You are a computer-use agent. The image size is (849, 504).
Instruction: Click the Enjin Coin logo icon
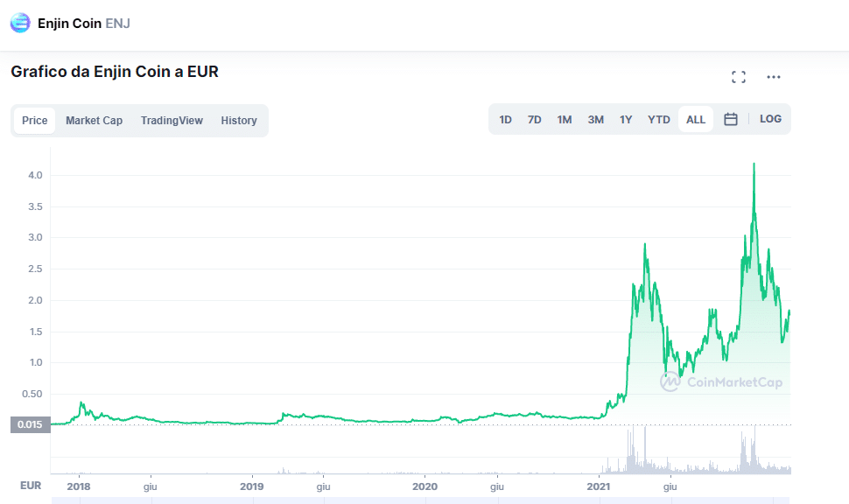tap(21, 24)
